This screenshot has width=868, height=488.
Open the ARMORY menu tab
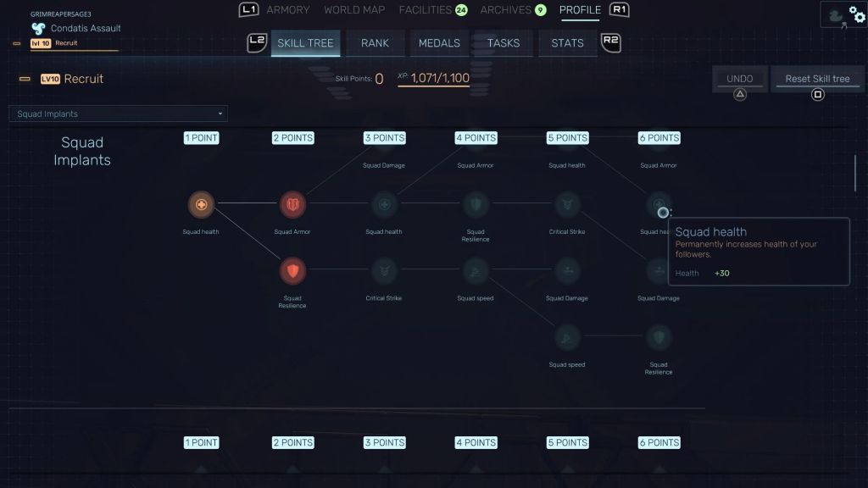point(287,10)
